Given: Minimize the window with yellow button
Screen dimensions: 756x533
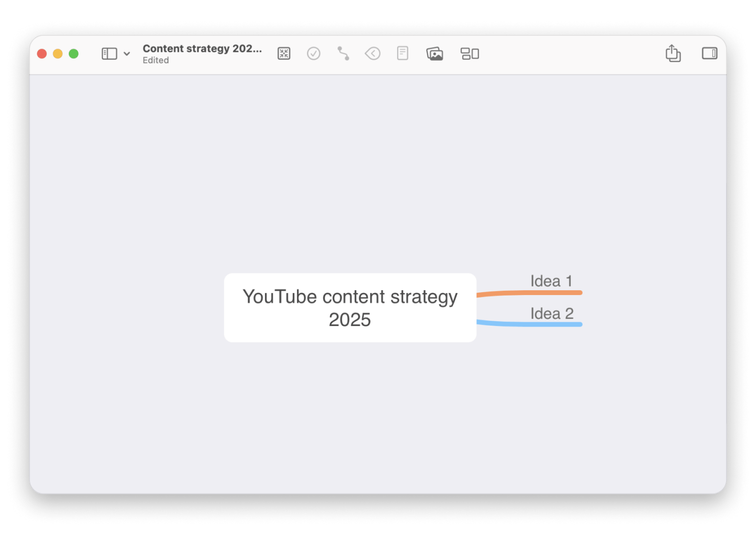Looking at the screenshot, I should pyautogui.click(x=58, y=54).
